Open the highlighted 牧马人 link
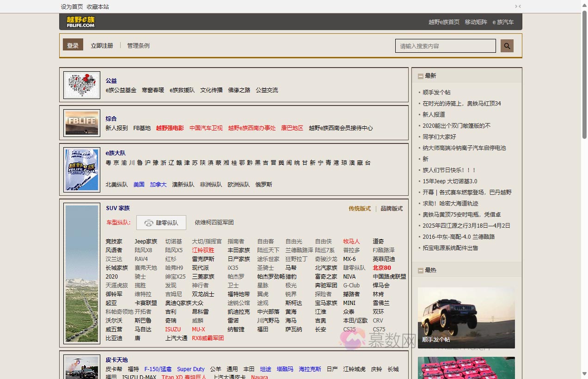 tap(351, 241)
